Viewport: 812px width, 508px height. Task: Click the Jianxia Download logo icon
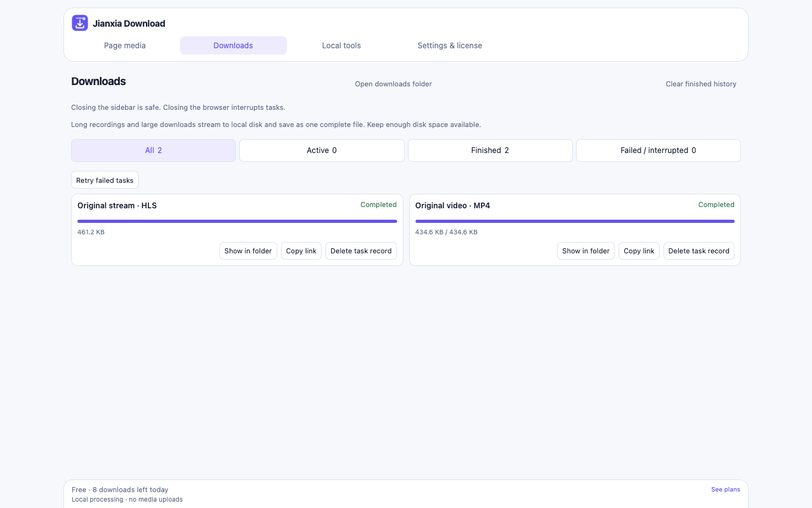[x=80, y=23]
